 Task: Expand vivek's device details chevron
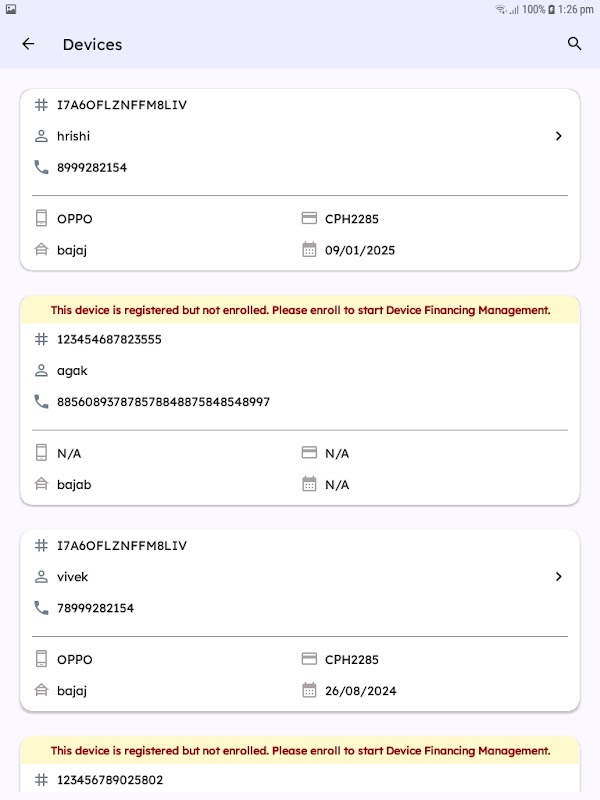point(558,576)
